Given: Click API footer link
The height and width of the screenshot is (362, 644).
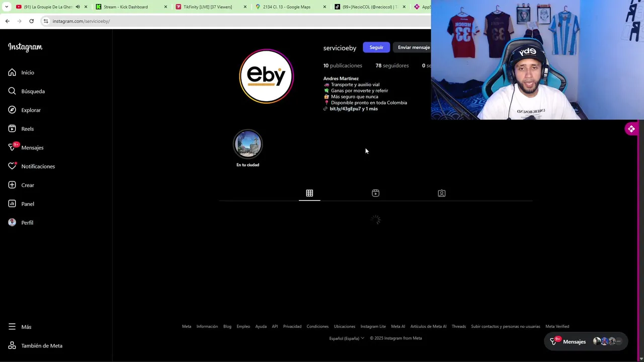Looking at the screenshot, I should [275, 326].
